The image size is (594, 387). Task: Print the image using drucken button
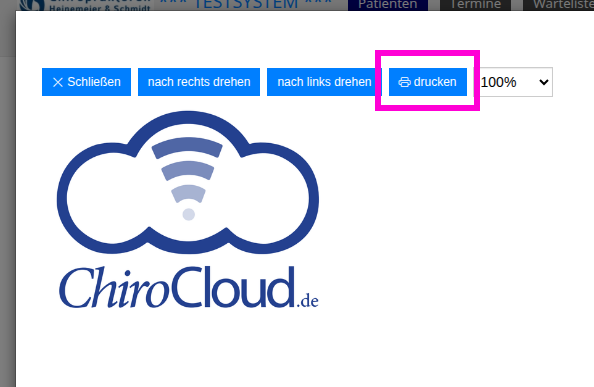tap(428, 82)
